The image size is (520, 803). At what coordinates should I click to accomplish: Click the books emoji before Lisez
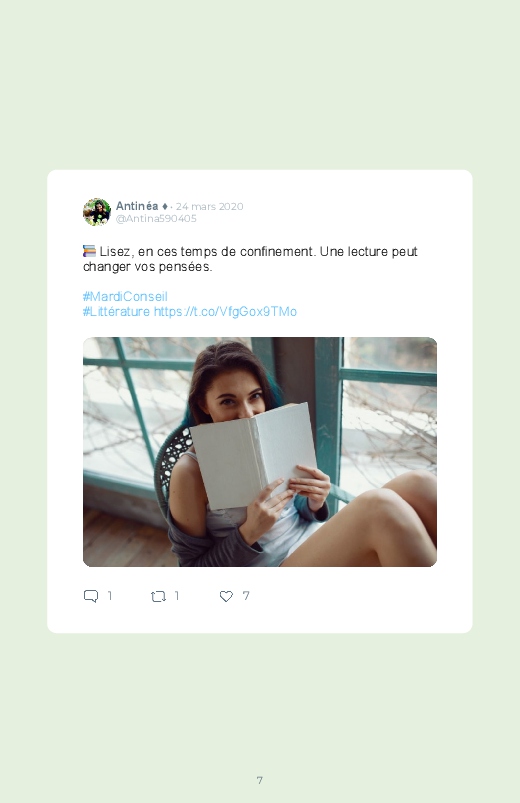(89, 251)
